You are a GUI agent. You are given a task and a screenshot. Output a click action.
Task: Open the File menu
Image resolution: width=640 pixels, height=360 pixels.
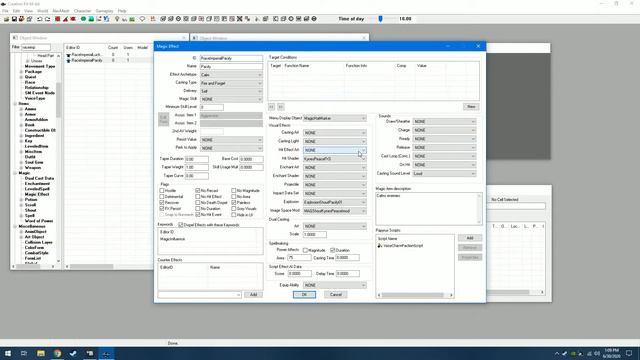coord(5,11)
